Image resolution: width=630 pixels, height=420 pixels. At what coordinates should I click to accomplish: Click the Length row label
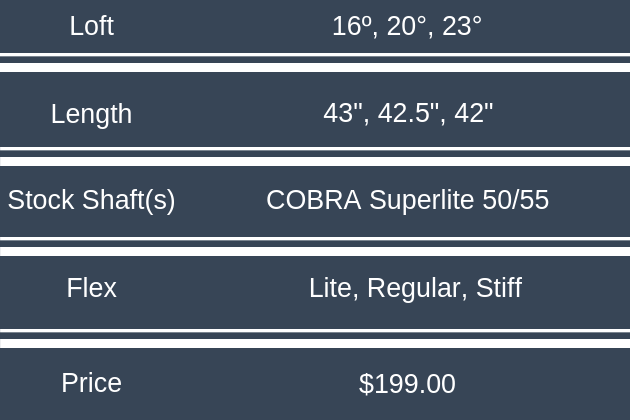[x=91, y=114]
